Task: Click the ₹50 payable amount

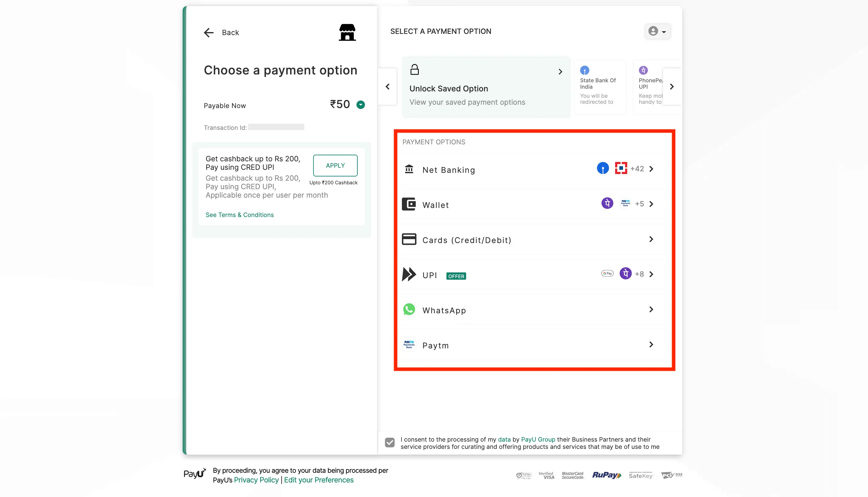Action: (x=340, y=104)
